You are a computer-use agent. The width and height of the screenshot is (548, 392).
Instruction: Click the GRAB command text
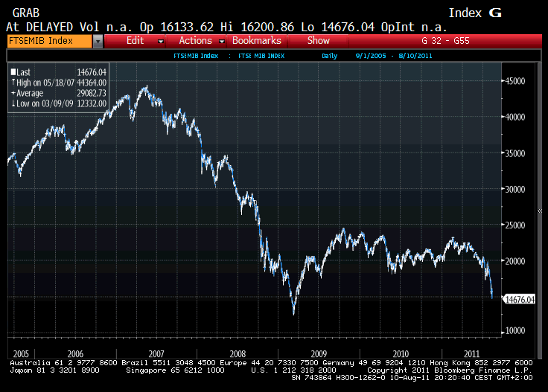click(26, 13)
